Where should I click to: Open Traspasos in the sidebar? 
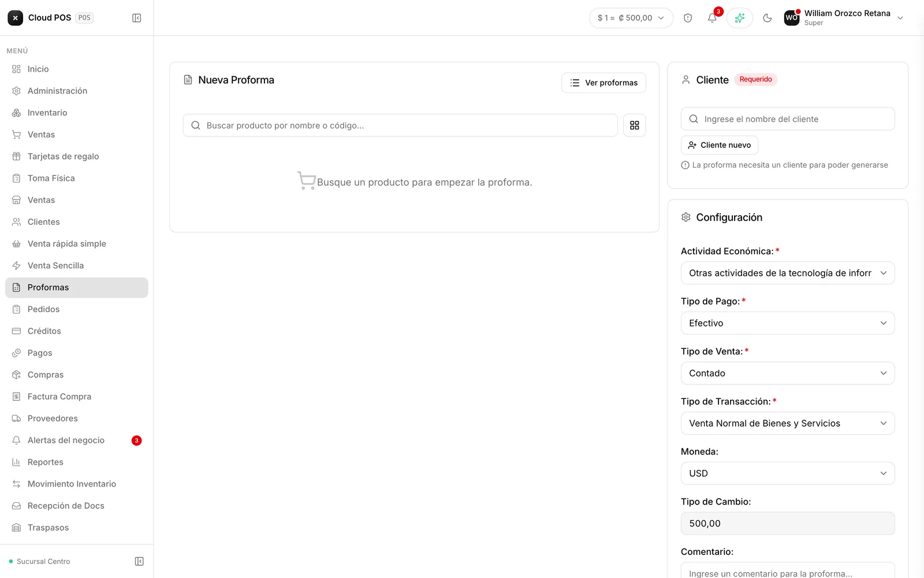tap(77, 528)
